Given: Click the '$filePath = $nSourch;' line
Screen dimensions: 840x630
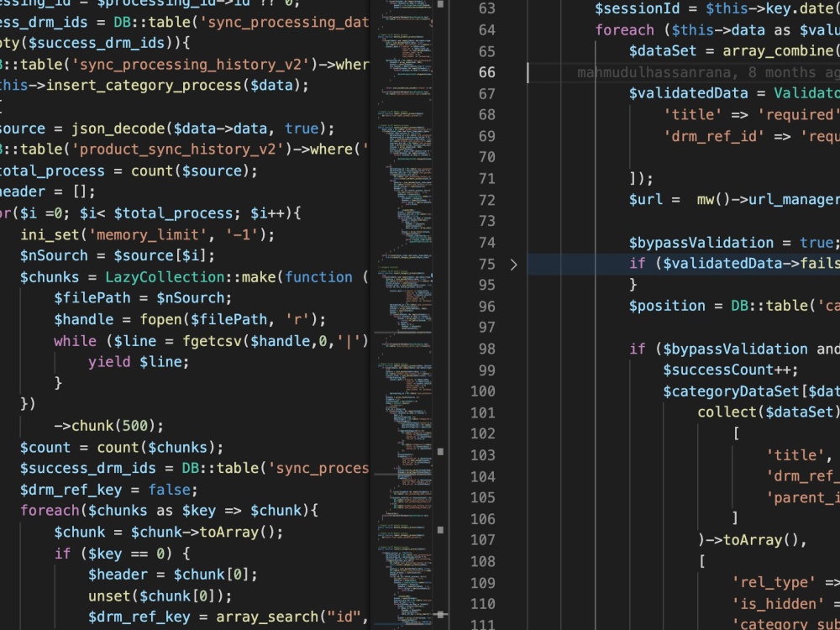Looking at the screenshot, I should (x=143, y=298).
